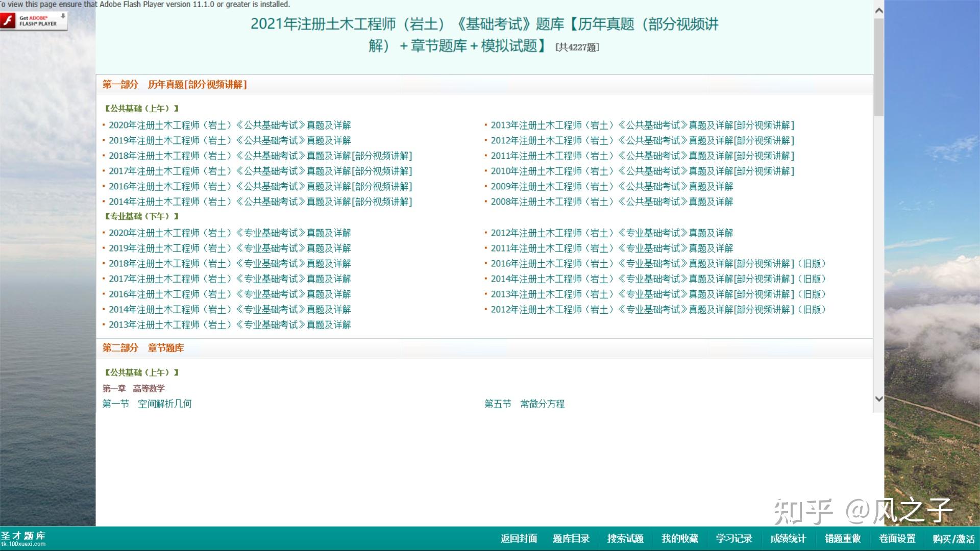This screenshot has height=551, width=980.
Task: Open the 第一节 空间解析几何 section
Action: 147,404
